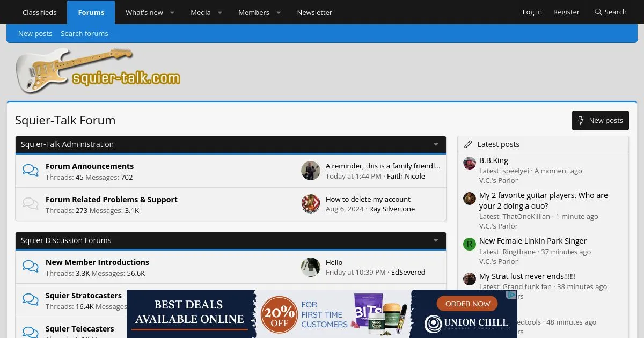644x338 pixels.
Task: Open Squier Telecasters forum
Action: 80,329
